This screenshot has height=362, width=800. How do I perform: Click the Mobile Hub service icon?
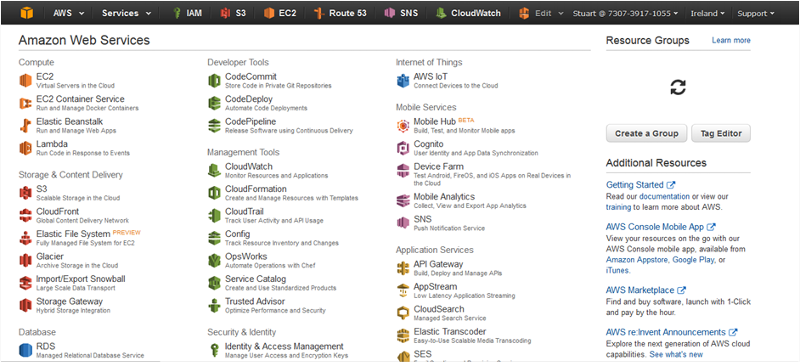pos(403,125)
